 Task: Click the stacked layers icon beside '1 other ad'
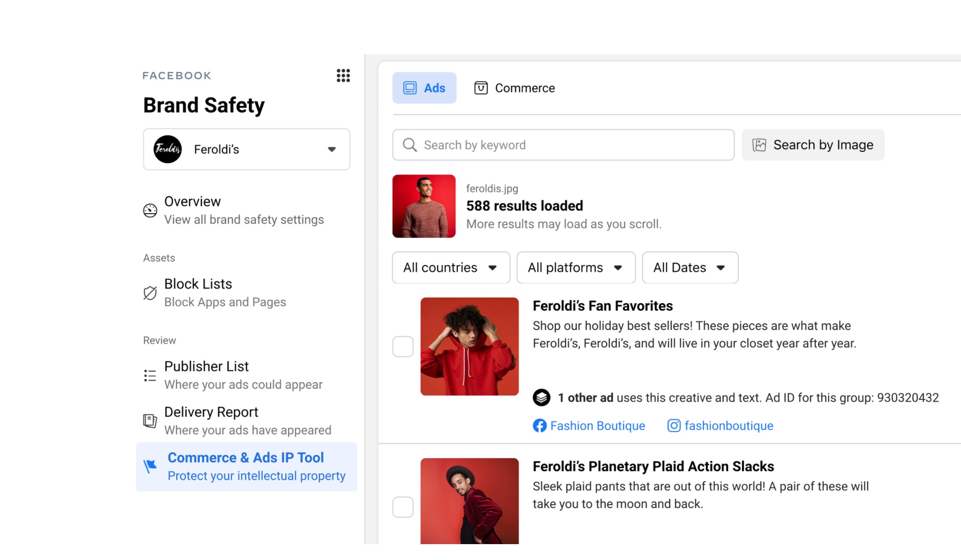(541, 397)
